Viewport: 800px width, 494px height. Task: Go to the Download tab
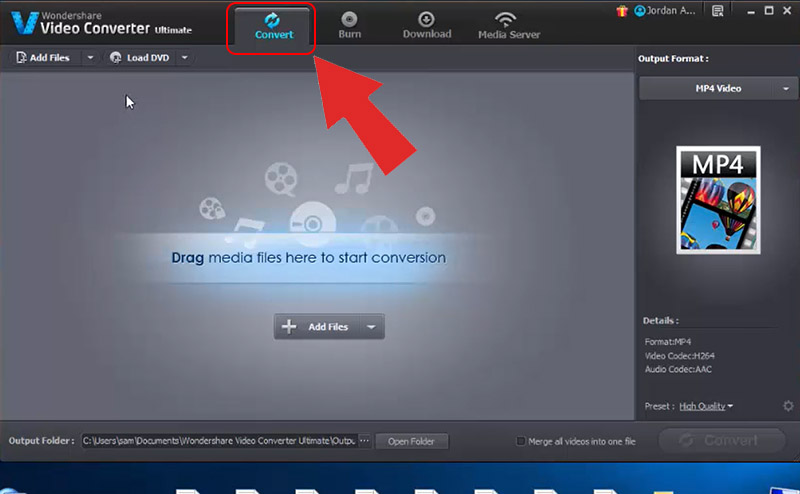427,25
